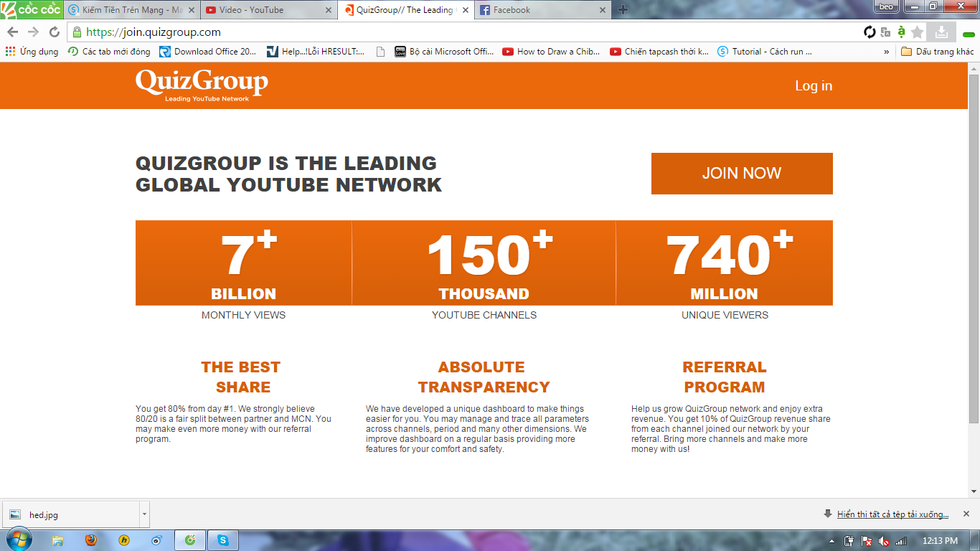Click the JOIN NOW button
This screenshot has width=980, height=551.
pyautogui.click(x=742, y=174)
